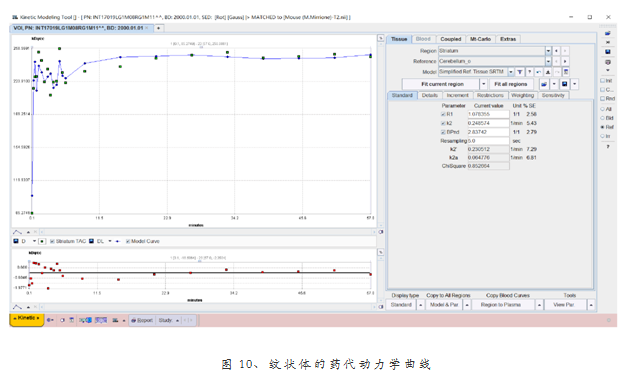Image resolution: width=627 pixels, height=379 pixels.
Task: Click the save Model Curve icon
Action: [91, 241]
